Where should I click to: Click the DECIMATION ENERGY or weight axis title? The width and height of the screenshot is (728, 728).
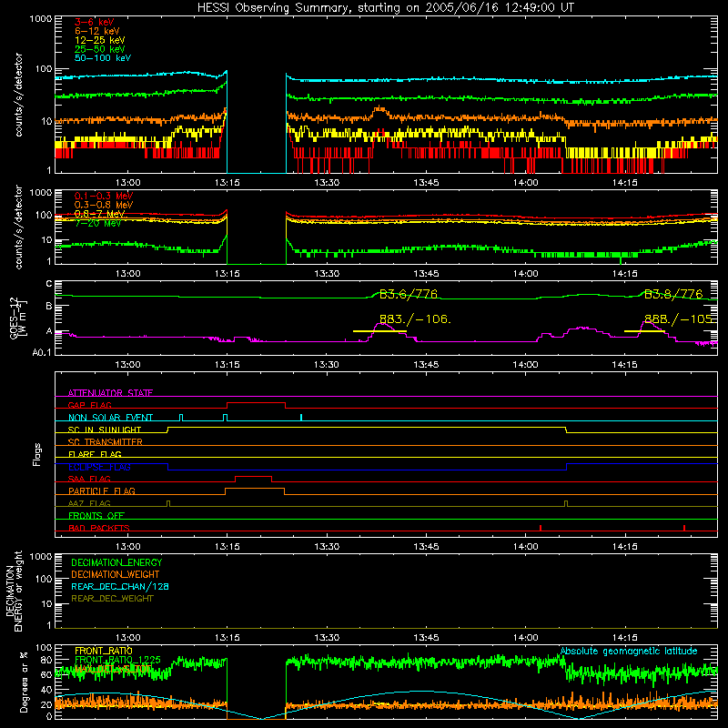pyautogui.click(x=14, y=591)
